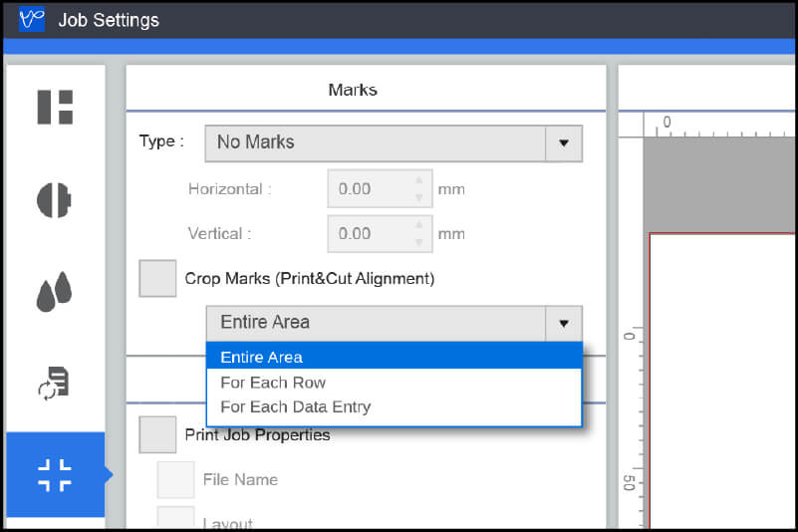Select the Quality settings half-circle icon
This screenshot has height=532, width=798.
(x=55, y=199)
